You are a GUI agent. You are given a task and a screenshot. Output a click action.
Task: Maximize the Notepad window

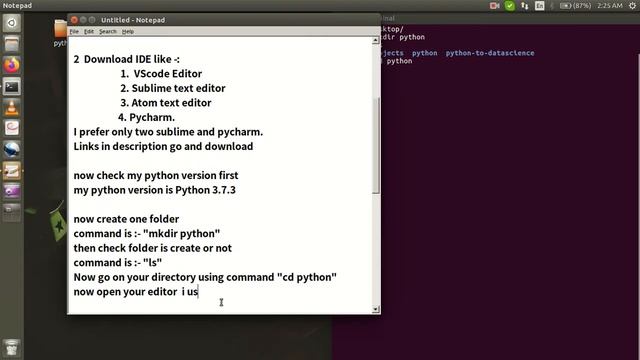pyautogui.click(x=92, y=20)
